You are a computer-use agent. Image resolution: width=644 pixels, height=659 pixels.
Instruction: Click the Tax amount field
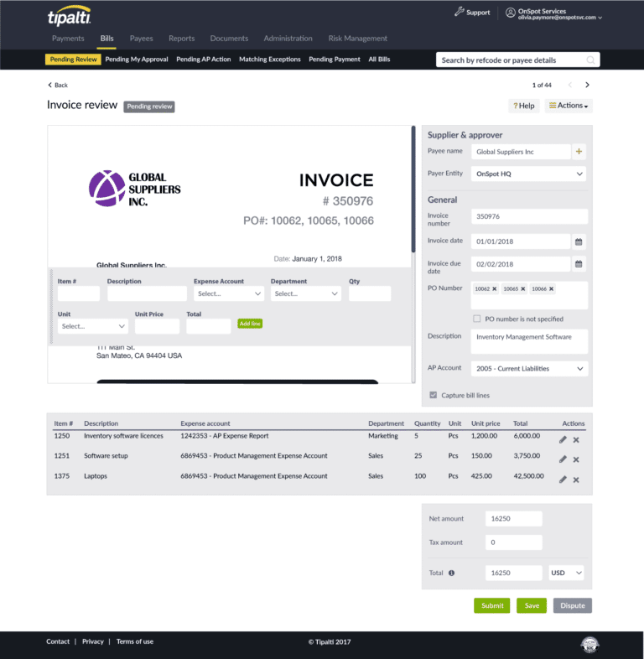pos(514,542)
